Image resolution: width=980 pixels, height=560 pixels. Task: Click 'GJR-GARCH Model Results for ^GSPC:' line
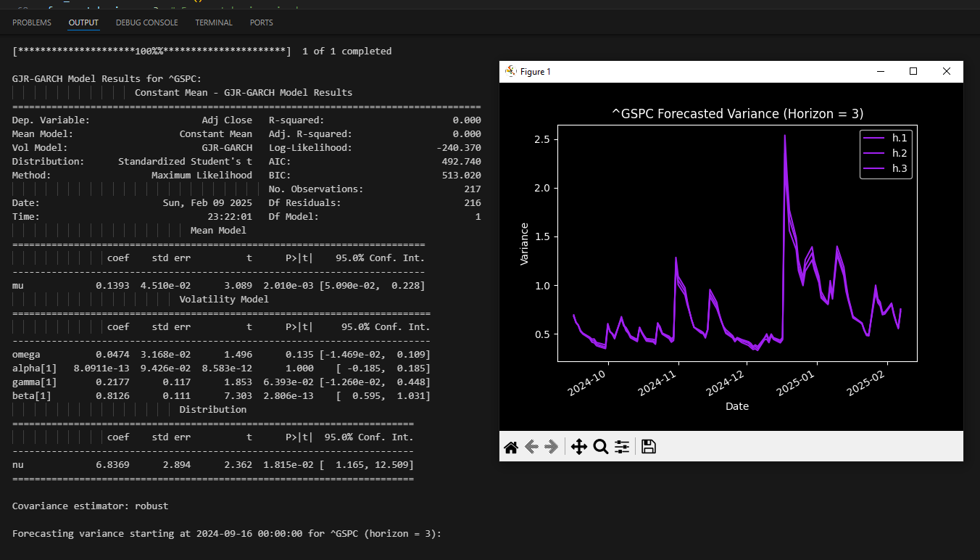pyautogui.click(x=107, y=78)
